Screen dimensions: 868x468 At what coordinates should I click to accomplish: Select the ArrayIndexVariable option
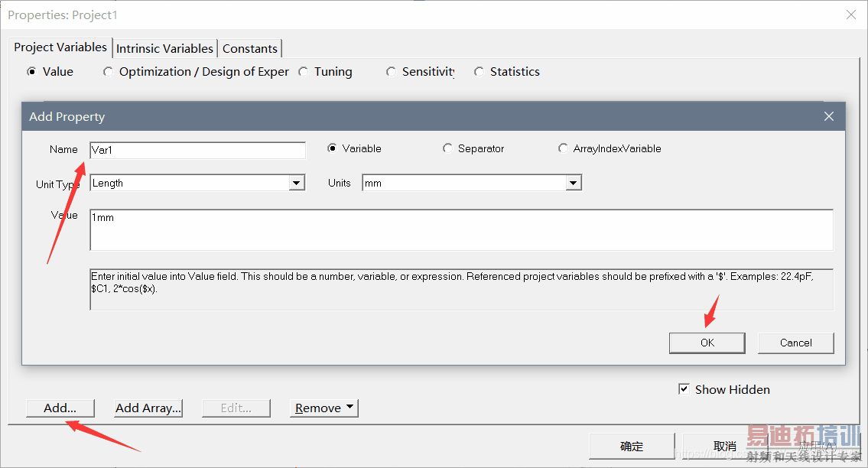[x=563, y=148]
